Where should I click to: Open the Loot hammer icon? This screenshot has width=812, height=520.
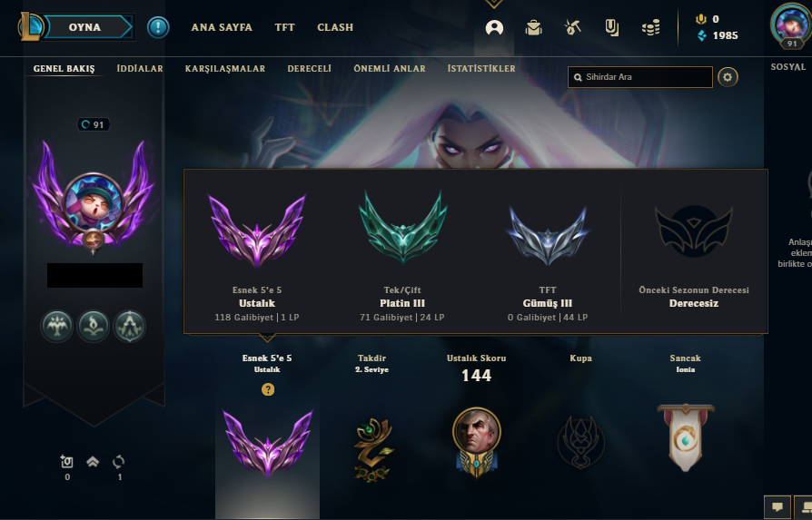tap(572, 27)
